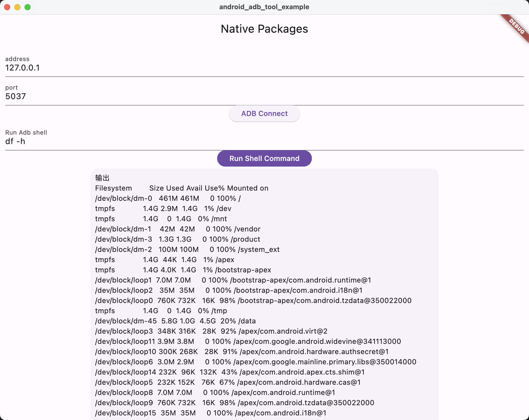Click the port field showing 5037
529x420 pixels.
pyautogui.click(x=264, y=96)
